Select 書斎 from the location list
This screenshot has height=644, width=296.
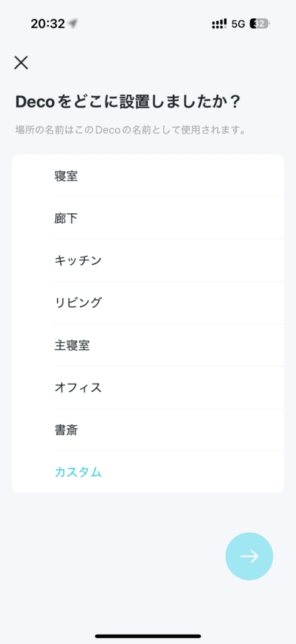148,430
